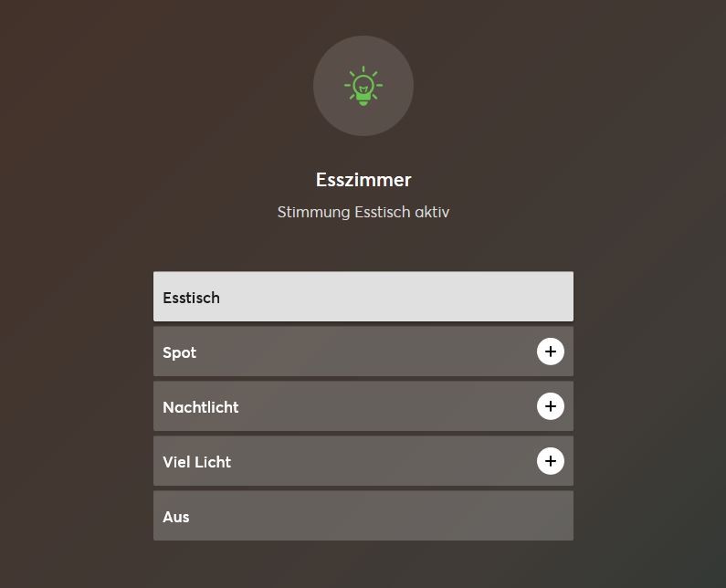Click the Nachtlicht label text
This screenshot has width=726, height=588.
[201, 407]
